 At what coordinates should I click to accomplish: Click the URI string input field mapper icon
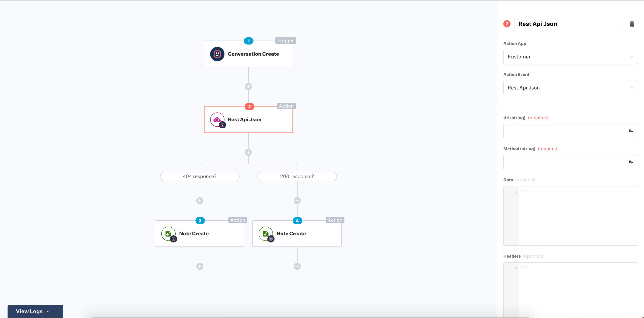631,131
